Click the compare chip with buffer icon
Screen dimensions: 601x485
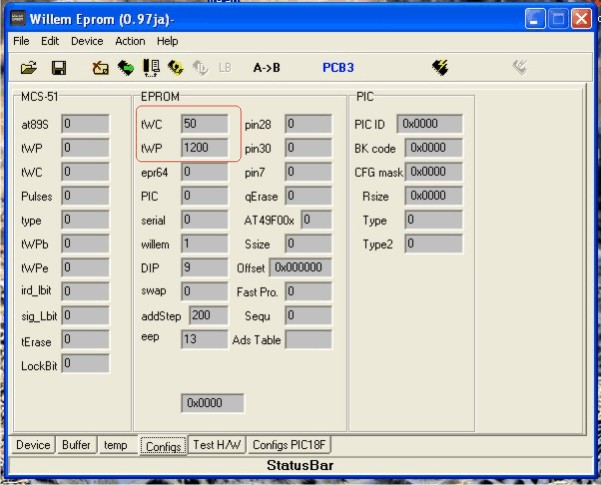(151, 68)
